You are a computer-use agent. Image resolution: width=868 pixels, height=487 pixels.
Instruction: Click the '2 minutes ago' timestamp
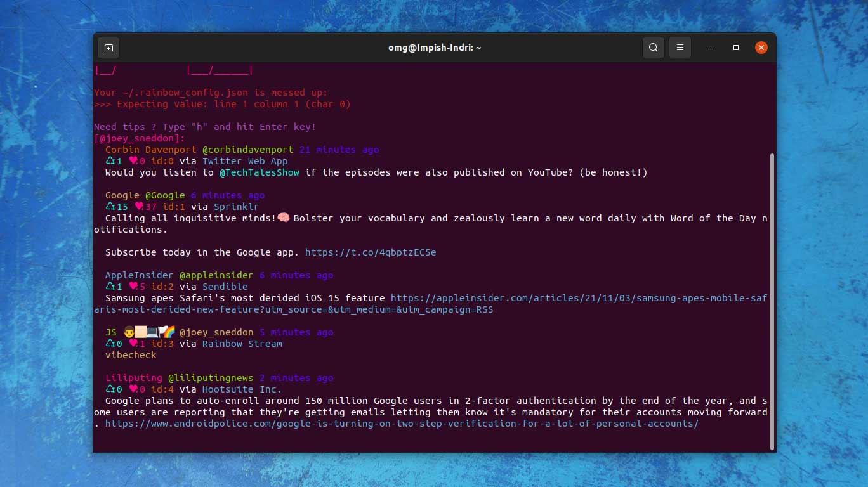(296, 378)
